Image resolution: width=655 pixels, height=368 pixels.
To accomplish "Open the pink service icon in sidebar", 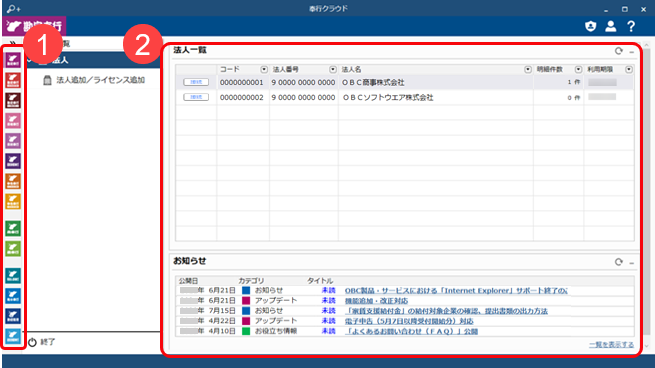I will tap(13, 121).
